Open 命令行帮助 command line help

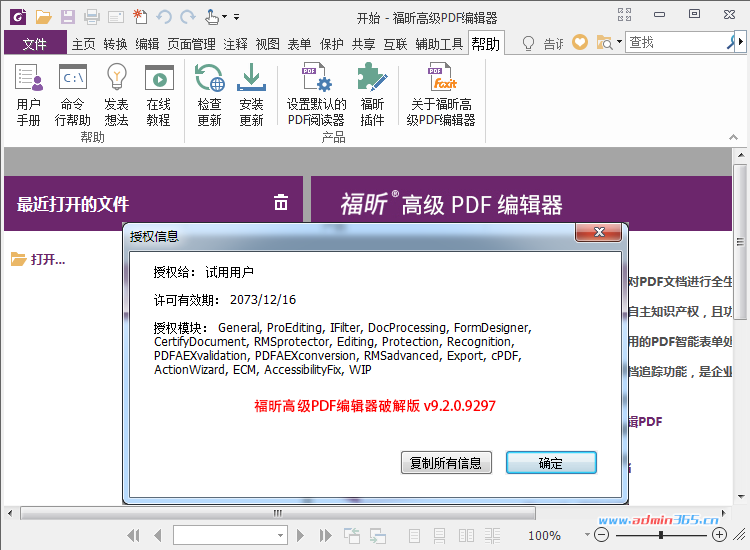pyautogui.click(x=72, y=95)
